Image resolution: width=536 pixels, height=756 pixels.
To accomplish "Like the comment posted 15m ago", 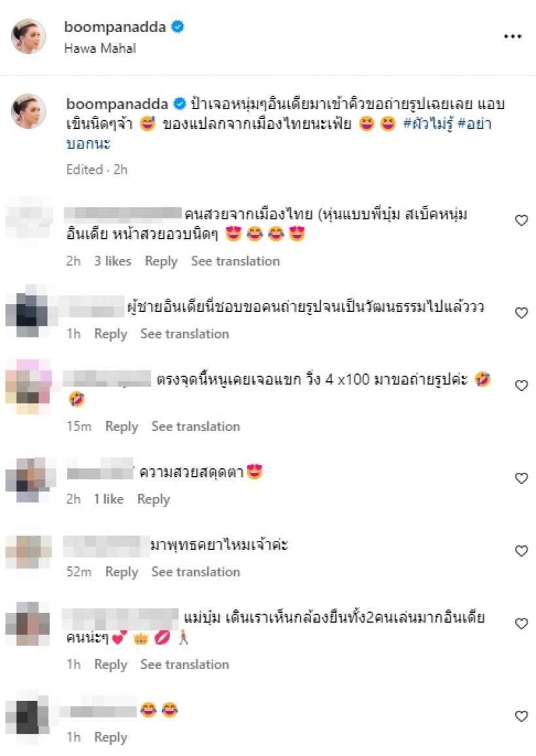I will tap(522, 386).
